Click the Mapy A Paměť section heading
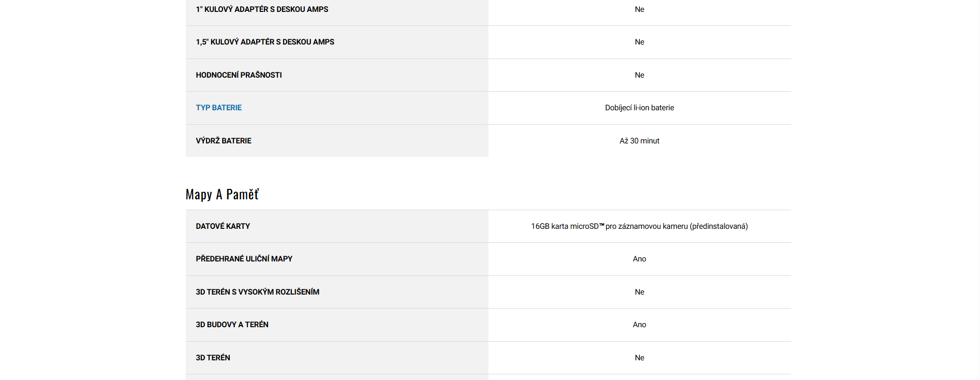The image size is (980, 380). coord(222,194)
